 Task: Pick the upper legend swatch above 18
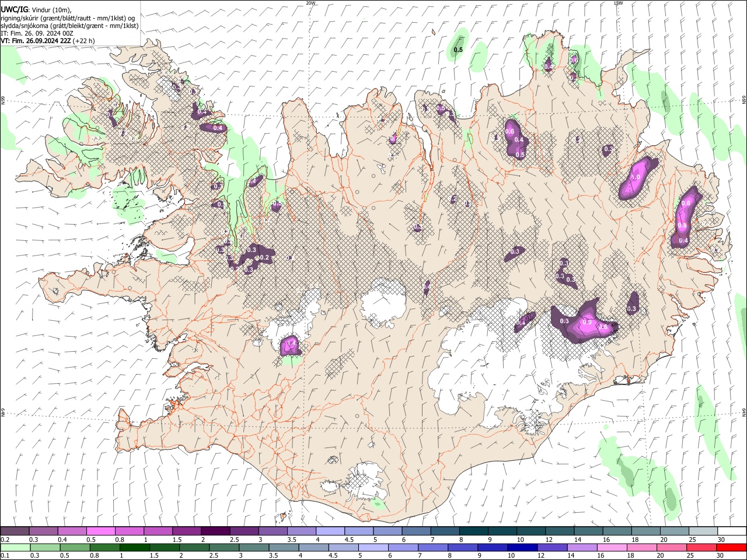(x=645, y=531)
